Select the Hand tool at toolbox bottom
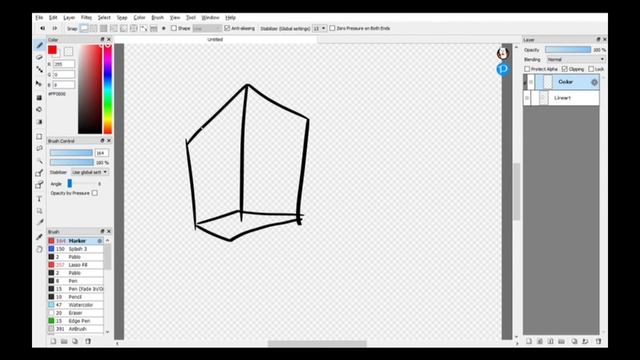This screenshot has height=360, width=640. 40,249
